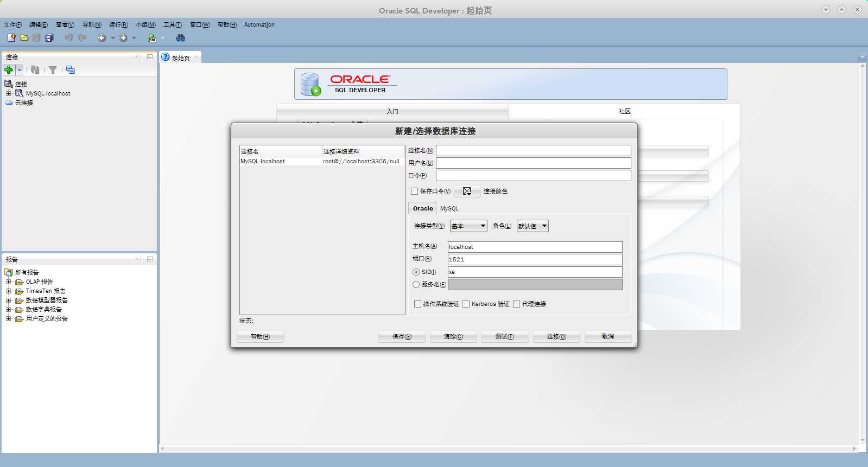Image resolution: width=868 pixels, height=467 pixels.
Task: Open dropdown arrow next to green plus
Action: click(19, 70)
